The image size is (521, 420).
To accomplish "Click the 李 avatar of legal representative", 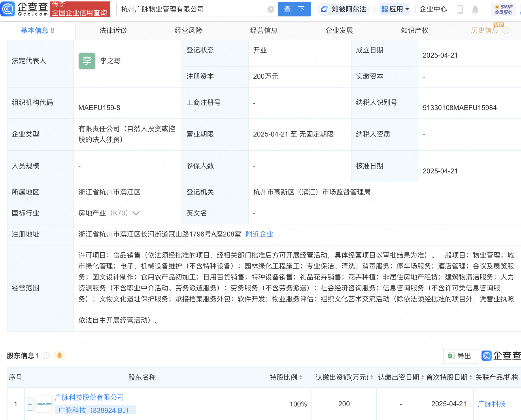I will pyautogui.click(x=87, y=61).
